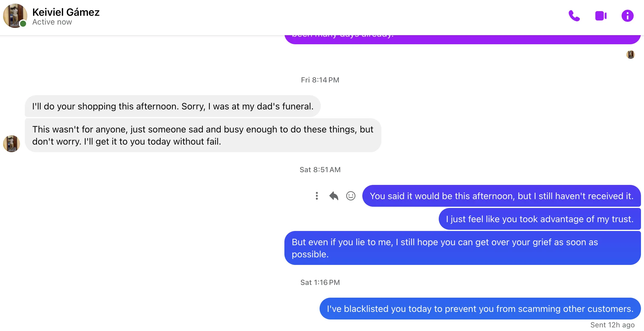The image size is (644, 331).
Task: Click the sender avatar beside gray messages
Action: [12, 143]
